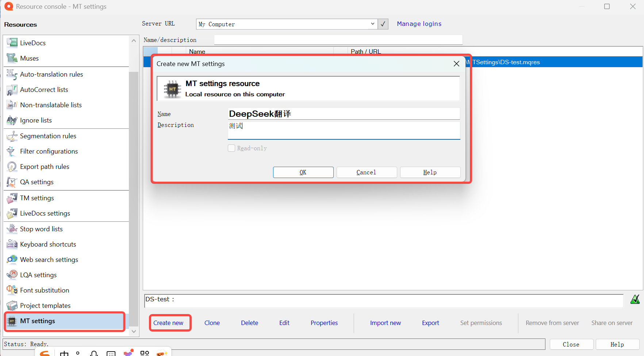
Task: Tick the Read-only checkbox
Action: click(231, 148)
